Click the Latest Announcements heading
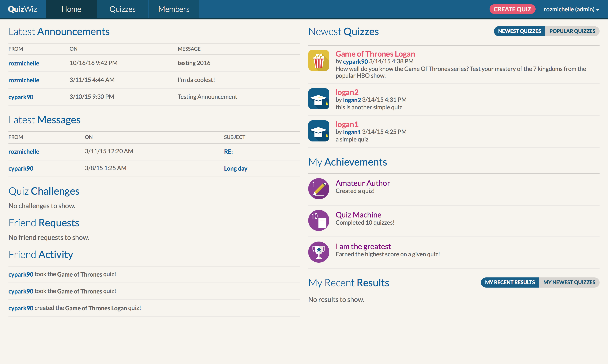608x364 pixels. coord(59,32)
